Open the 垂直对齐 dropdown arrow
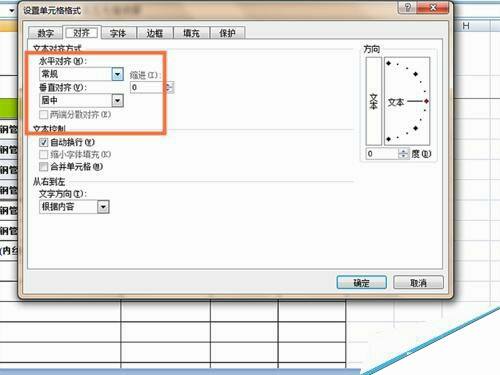The height and width of the screenshot is (375, 500). point(117,100)
